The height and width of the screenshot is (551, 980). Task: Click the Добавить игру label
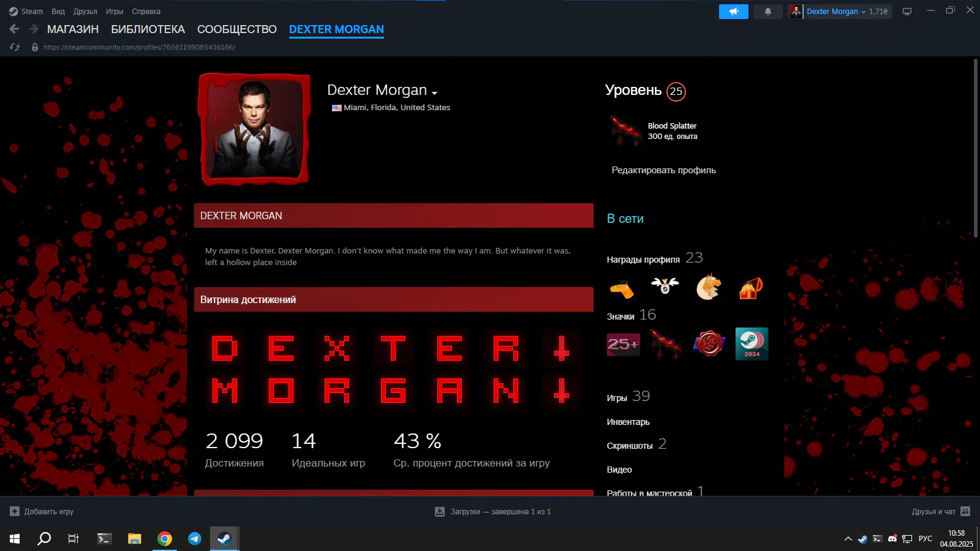[x=49, y=512]
